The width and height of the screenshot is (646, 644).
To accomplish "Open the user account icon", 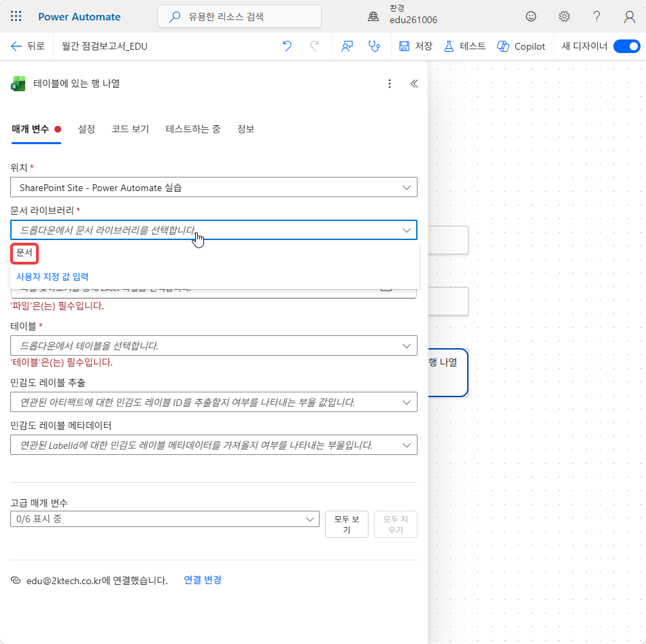I will [x=629, y=16].
